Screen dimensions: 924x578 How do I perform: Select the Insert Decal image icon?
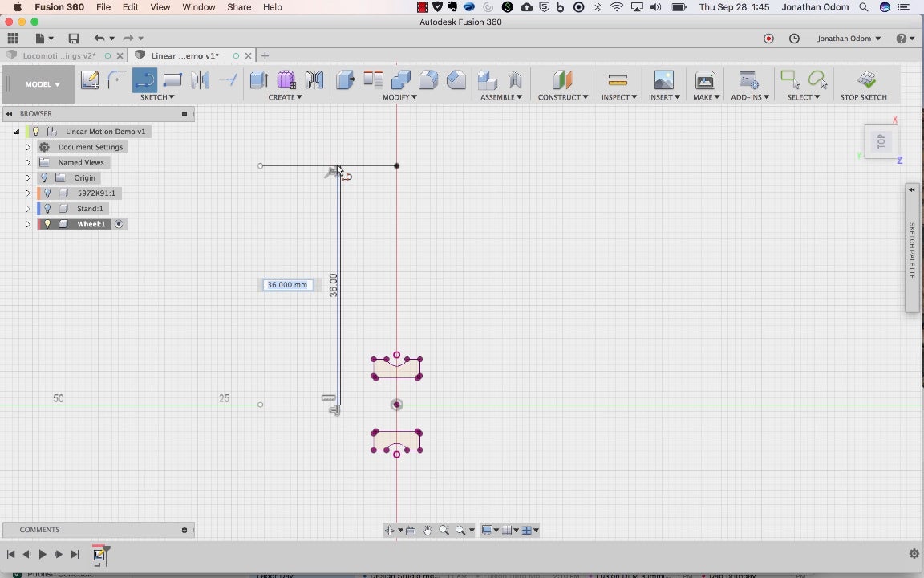tap(663, 79)
